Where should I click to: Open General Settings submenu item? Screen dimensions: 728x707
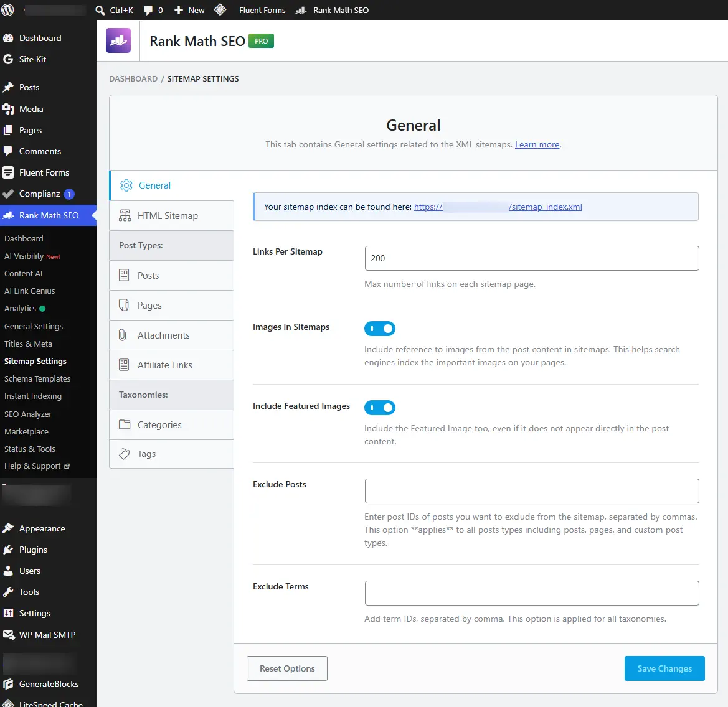pos(34,327)
